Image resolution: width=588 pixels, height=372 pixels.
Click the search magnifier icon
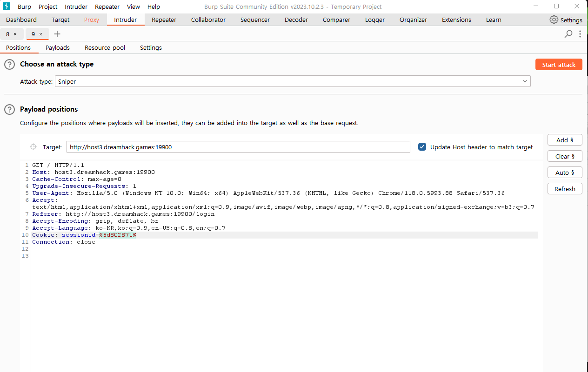pyautogui.click(x=568, y=34)
